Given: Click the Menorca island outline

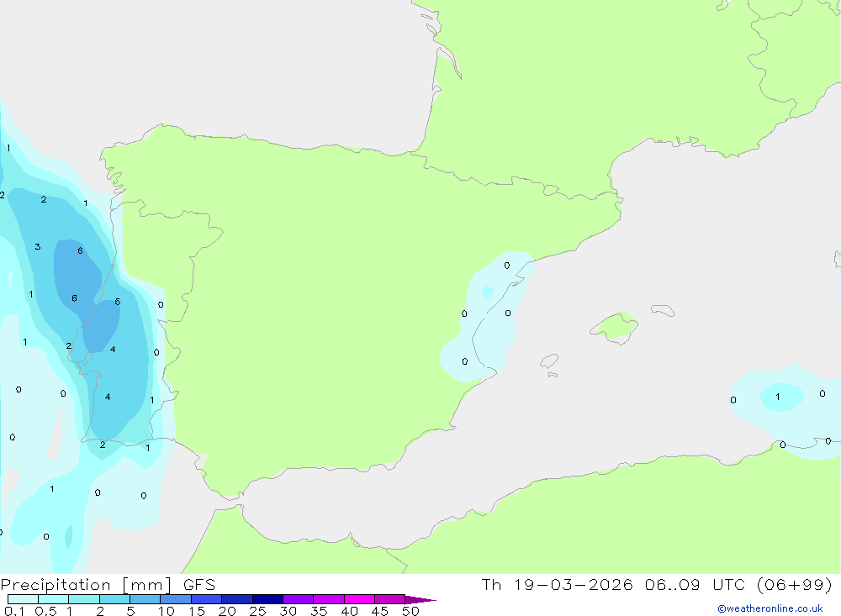Looking at the screenshot, I should [x=663, y=310].
